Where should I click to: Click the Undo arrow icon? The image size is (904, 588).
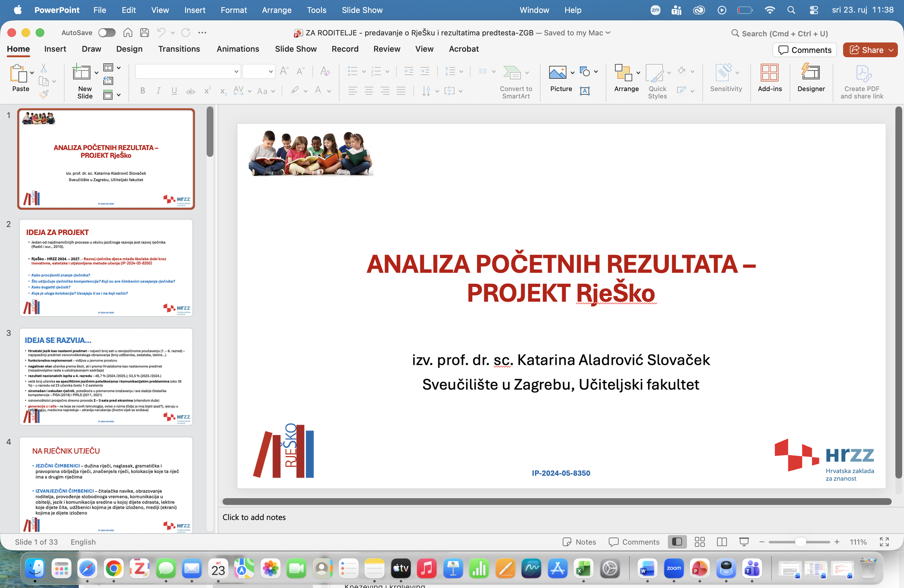click(161, 33)
